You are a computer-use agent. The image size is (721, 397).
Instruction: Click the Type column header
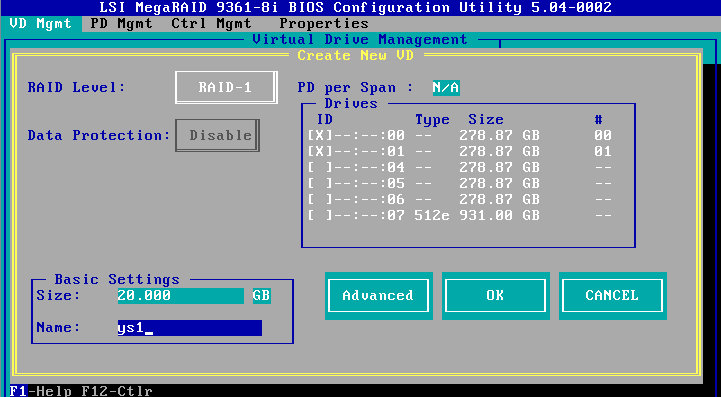click(x=432, y=120)
